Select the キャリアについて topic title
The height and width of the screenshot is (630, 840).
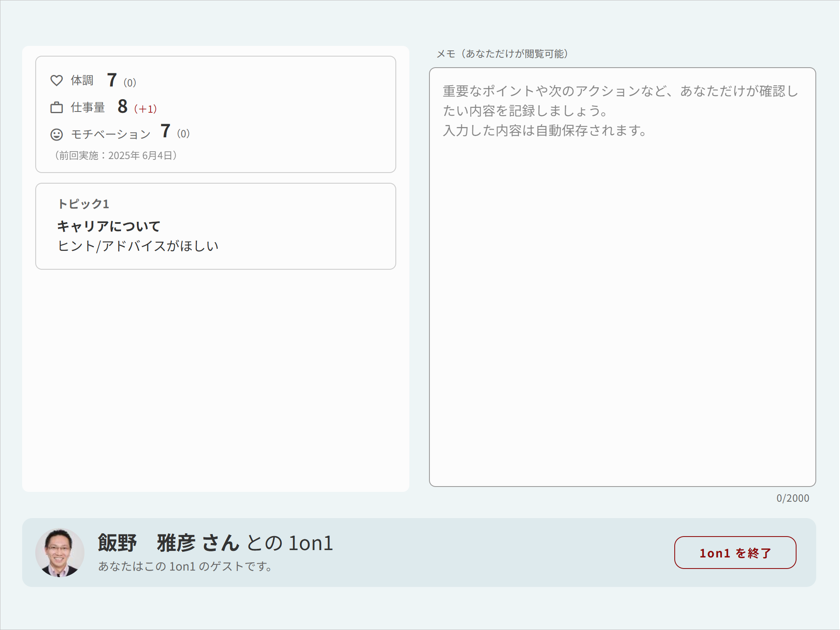[x=109, y=225]
